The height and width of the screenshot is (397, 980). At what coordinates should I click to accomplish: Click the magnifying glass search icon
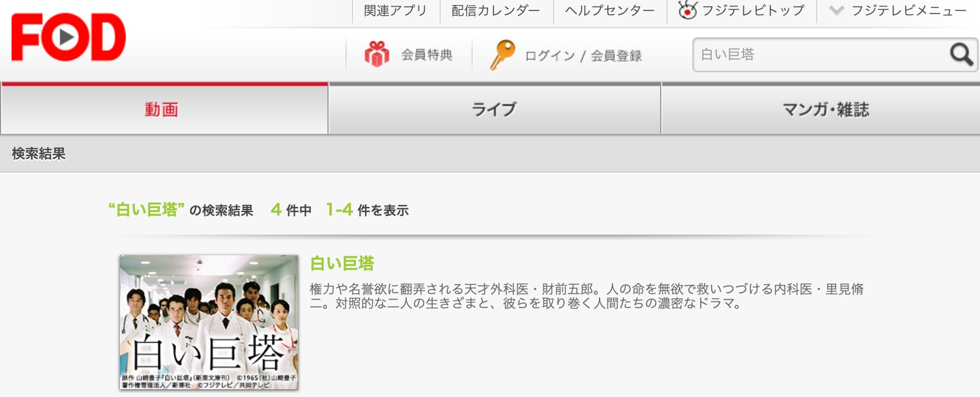pos(961,55)
